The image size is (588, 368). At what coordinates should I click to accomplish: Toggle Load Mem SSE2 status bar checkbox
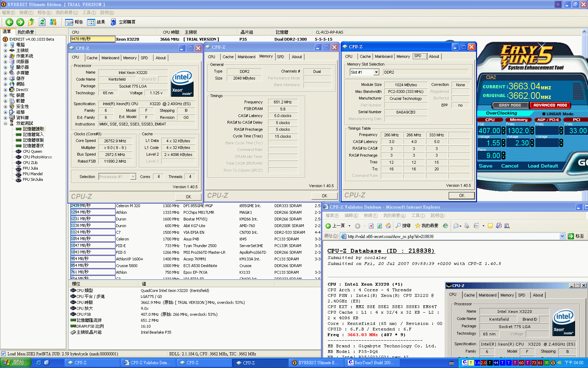3,354
